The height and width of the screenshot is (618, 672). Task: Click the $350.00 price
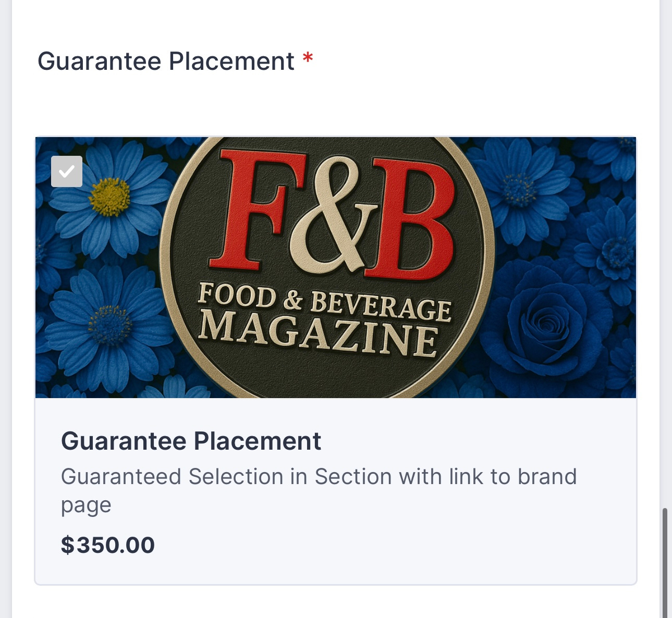pos(108,545)
